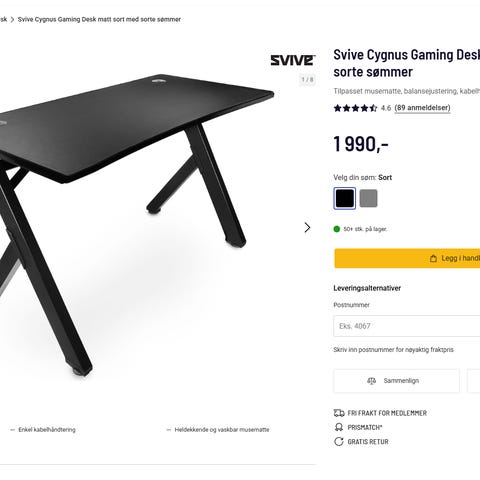Image resolution: width=480 pixels, height=480 pixels.
Task: Click the Svive brand logo
Action: tap(293, 60)
